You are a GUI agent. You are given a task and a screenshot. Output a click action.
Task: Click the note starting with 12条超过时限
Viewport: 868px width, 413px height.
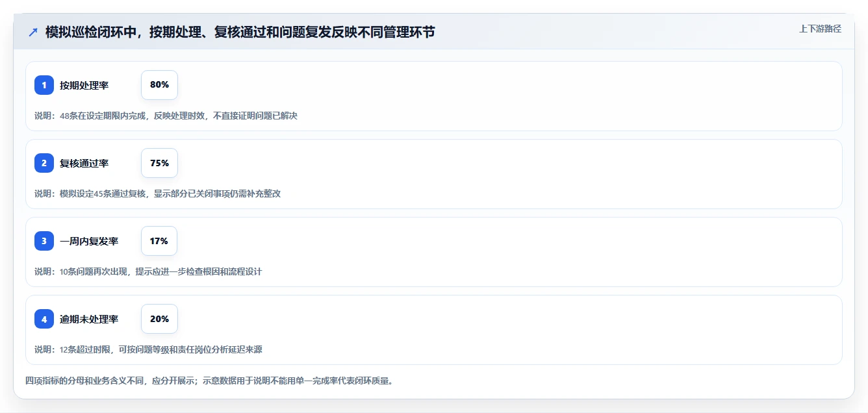point(148,349)
